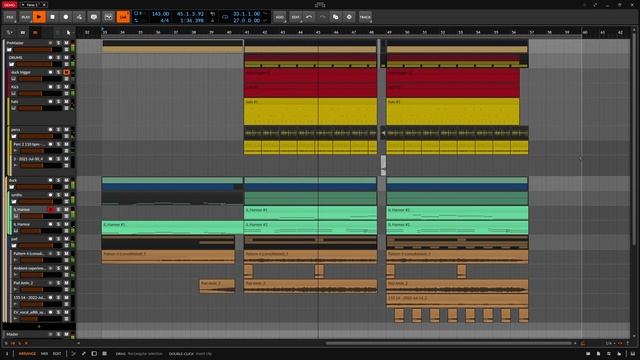The height and width of the screenshot is (360, 640).
Task: Collapse the pad group folder icon
Action: tap(14, 246)
